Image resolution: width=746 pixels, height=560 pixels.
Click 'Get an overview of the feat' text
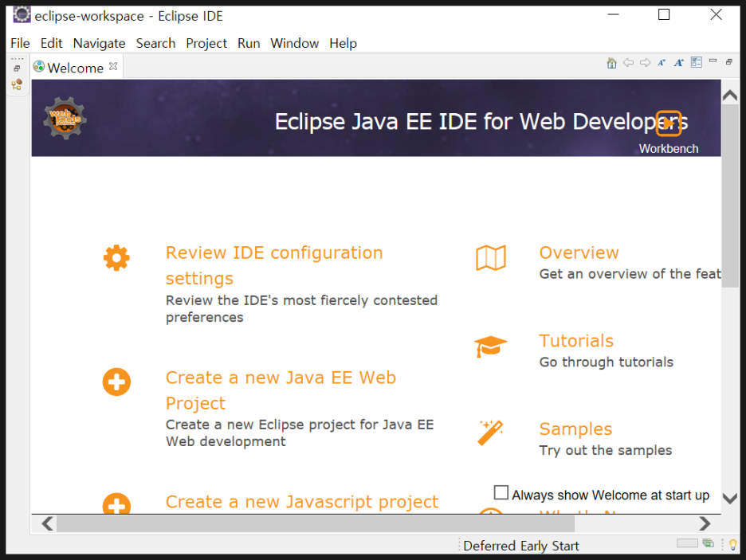pyautogui.click(x=630, y=274)
